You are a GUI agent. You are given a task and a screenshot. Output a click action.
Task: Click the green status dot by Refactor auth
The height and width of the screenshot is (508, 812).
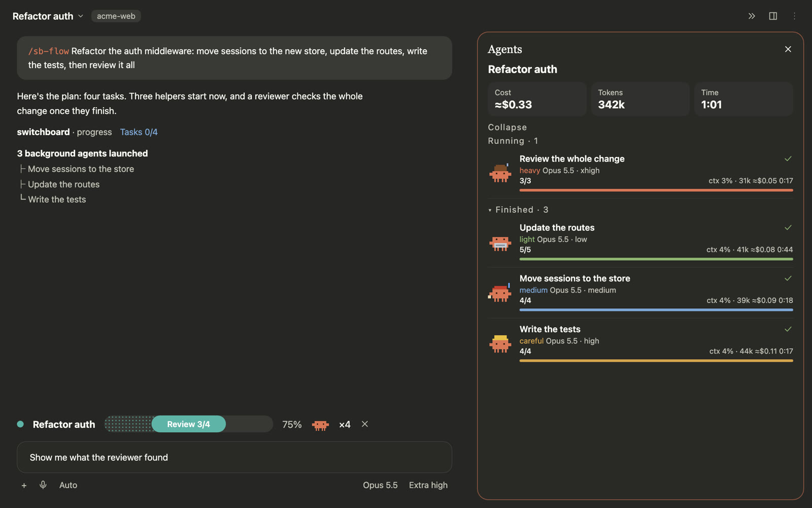tap(20, 424)
